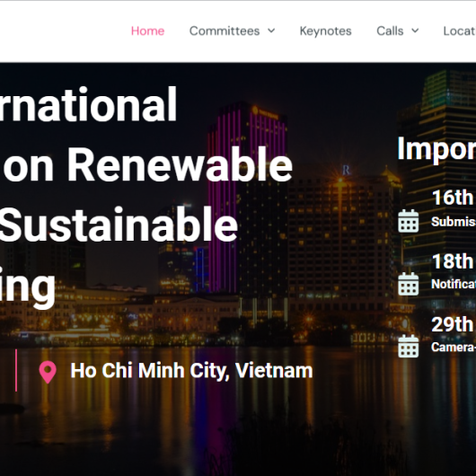Go to the Home nav item
Image resolution: width=476 pixels, height=476 pixels.
[x=147, y=31]
